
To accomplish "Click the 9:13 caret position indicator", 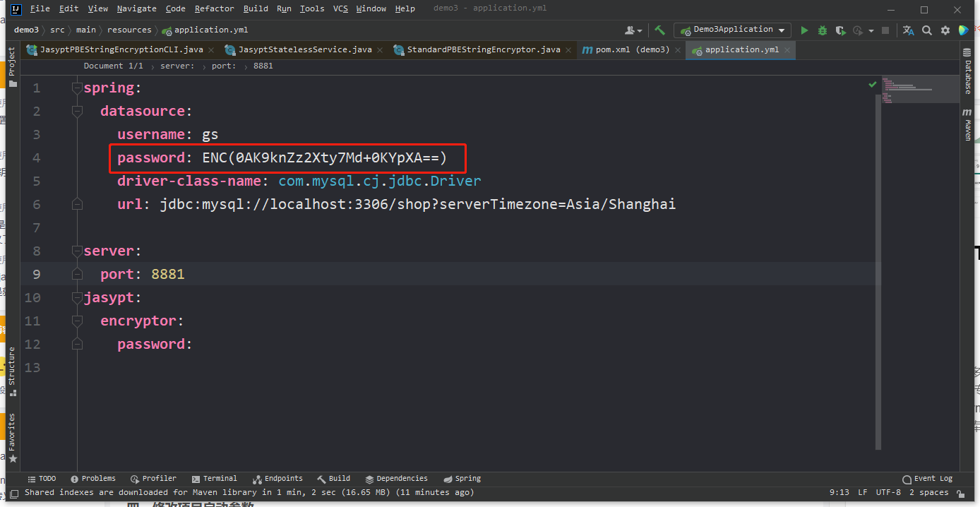I will click(839, 493).
